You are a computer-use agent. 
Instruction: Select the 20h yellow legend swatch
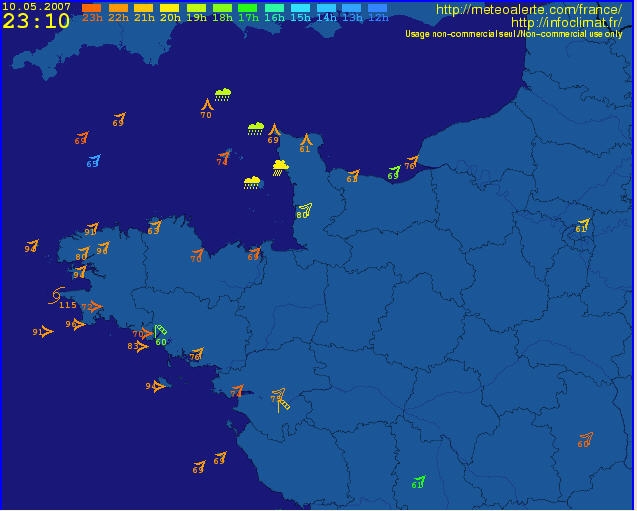coord(169,8)
